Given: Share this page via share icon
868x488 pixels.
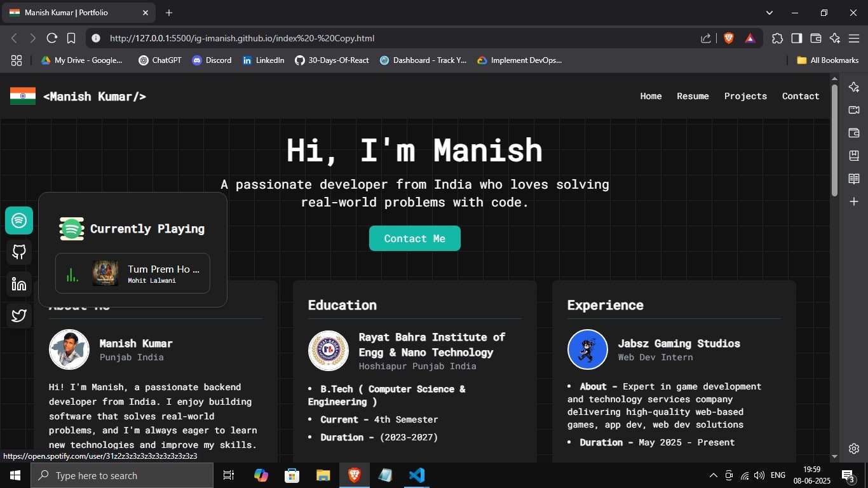Looking at the screenshot, I should point(706,38).
